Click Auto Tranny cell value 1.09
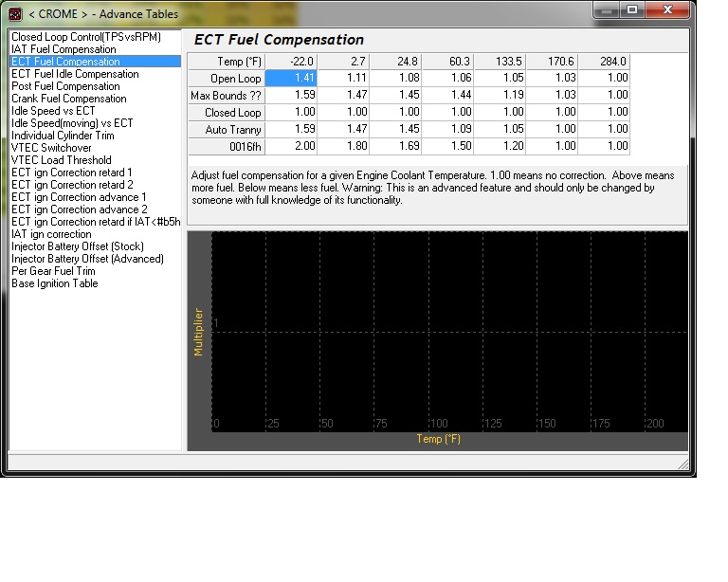 [448, 129]
